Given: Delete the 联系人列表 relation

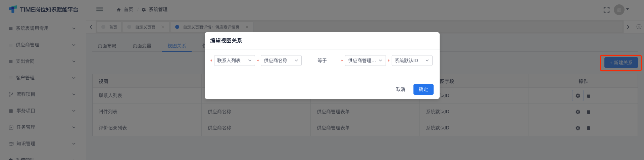Looking at the screenshot, I should coord(589,96).
